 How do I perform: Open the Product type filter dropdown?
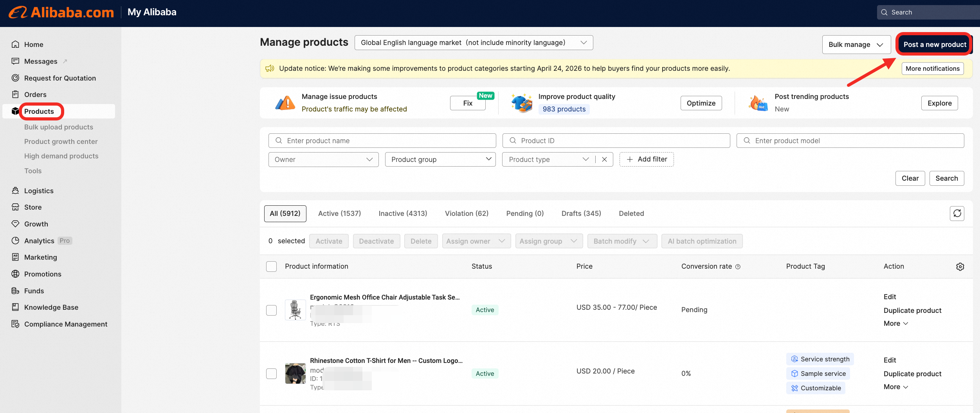pos(549,160)
